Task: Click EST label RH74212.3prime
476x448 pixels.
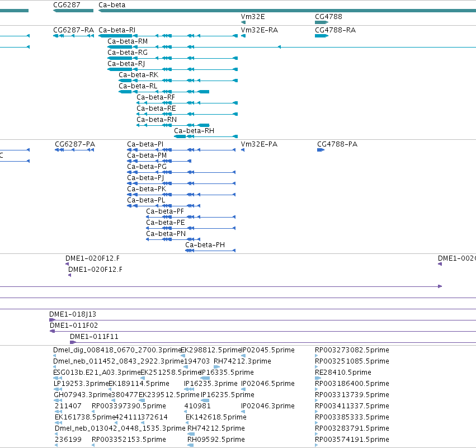Action: point(242,361)
